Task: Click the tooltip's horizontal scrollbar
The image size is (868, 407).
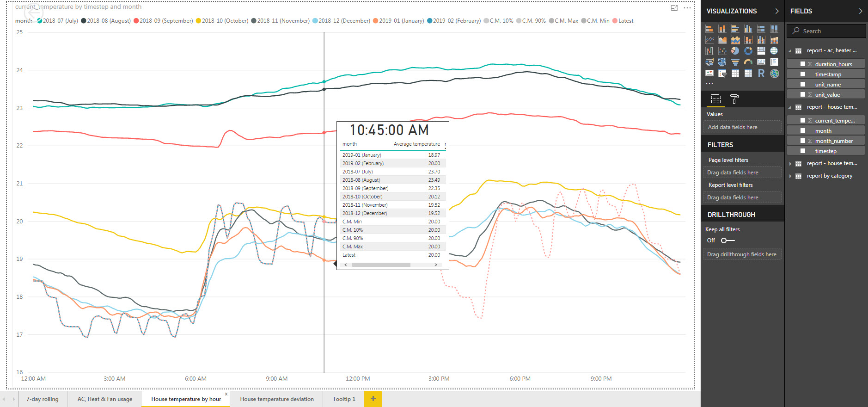Action: [381, 265]
